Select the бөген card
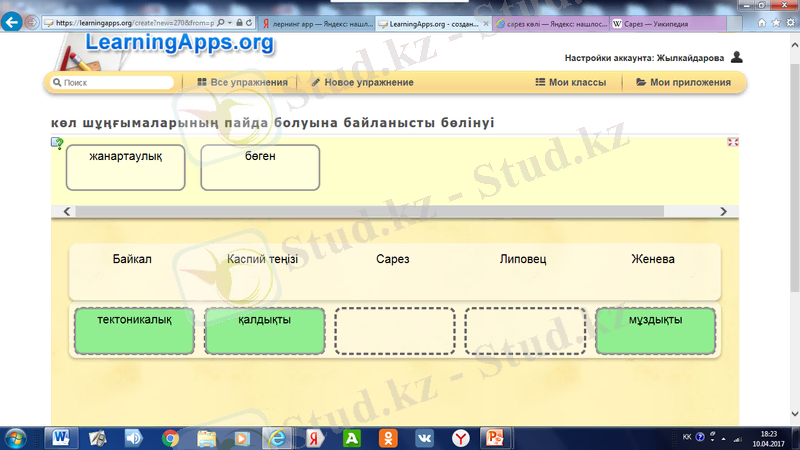 click(260, 167)
